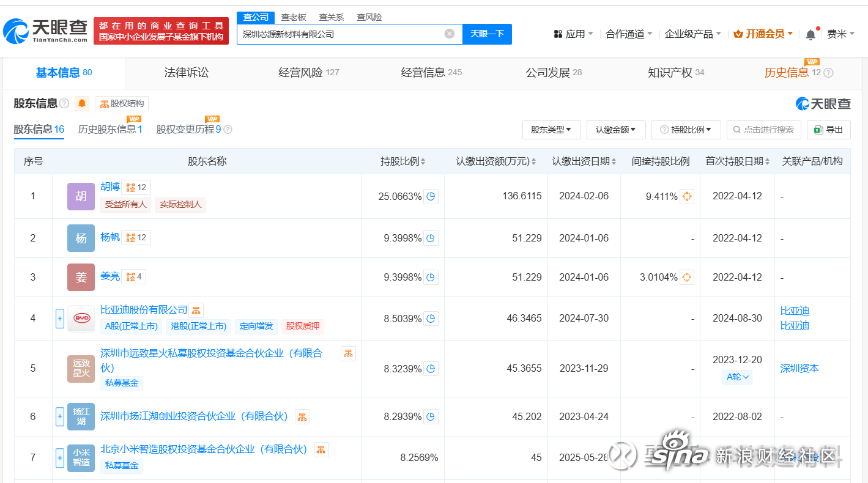View indirect holding path for 9.411%
This screenshot has height=483, width=868.
coord(686,196)
